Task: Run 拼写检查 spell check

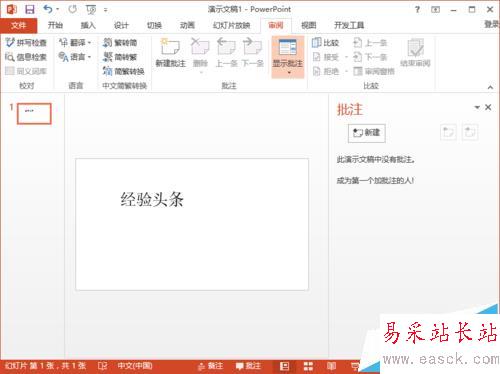Action: point(26,42)
